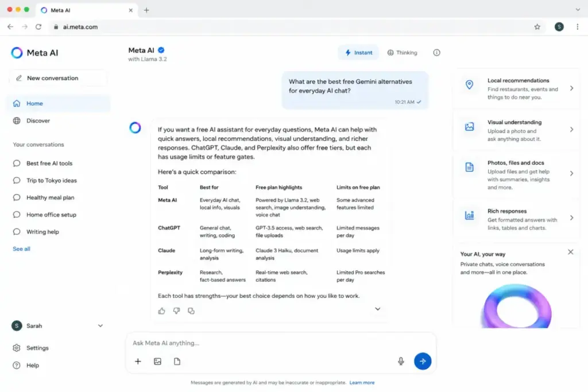The width and height of the screenshot is (588, 392).
Task: Open the info icon beside Thinking
Action: coord(436,52)
